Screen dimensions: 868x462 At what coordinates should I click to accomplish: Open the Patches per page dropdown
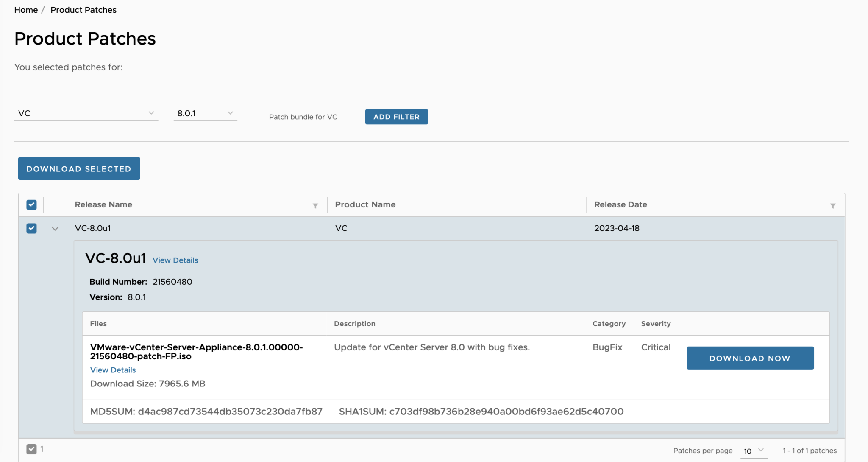coord(754,451)
